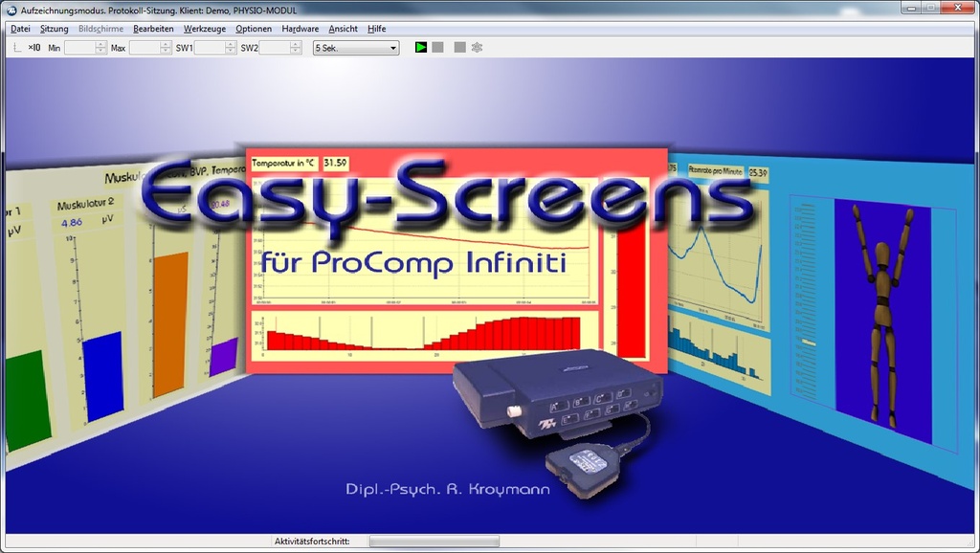This screenshot has width=980, height=553.
Task: Click the 'Temperatur in °C' label
Action: [283, 163]
